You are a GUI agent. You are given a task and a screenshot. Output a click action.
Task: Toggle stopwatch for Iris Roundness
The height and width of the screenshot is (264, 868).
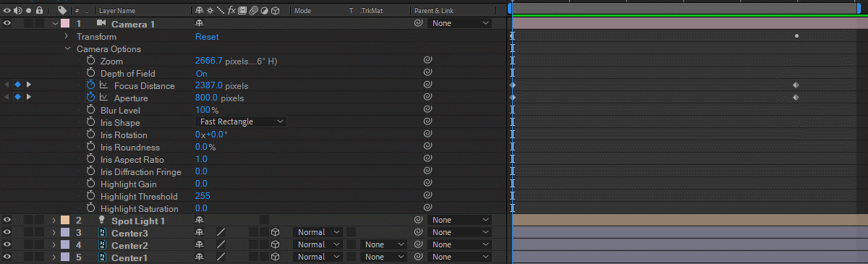pos(91,147)
